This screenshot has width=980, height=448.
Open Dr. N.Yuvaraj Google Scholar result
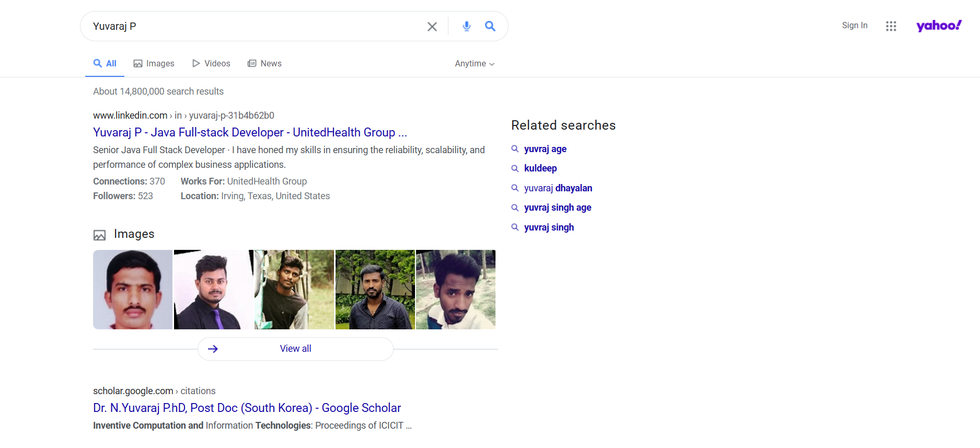(247, 408)
